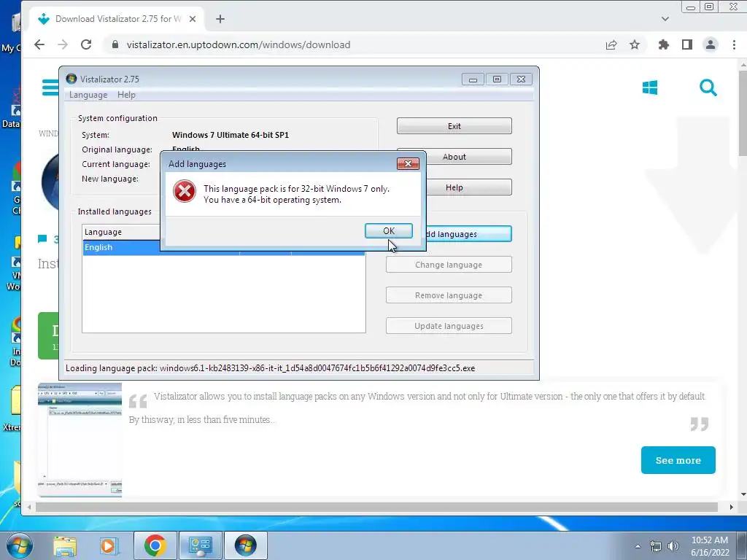Close the Add languages error dialog
The width and height of the screenshot is (747, 560).
pos(408,164)
